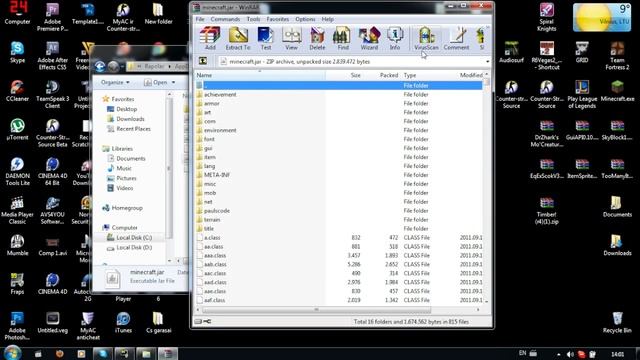Click the Explorer window back arrow
This screenshot has width=640, height=360.
pos(100,66)
